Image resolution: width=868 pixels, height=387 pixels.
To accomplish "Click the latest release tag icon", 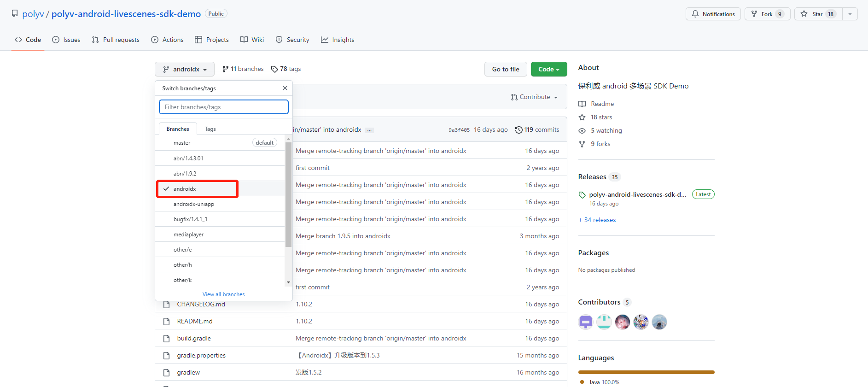I will click(x=582, y=195).
